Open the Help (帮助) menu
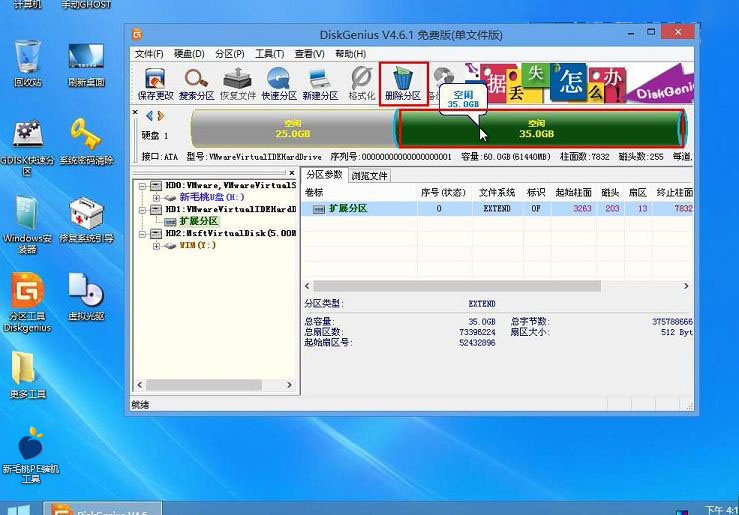This screenshot has width=739, height=515. pyautogui.click(x=350, y=54)
